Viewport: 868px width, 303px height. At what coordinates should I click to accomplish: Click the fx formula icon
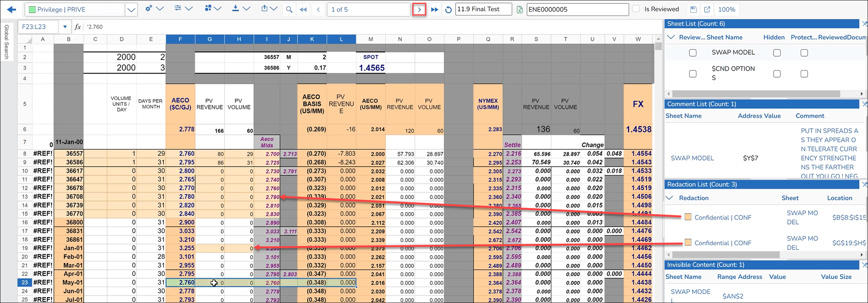click(78, 27)
